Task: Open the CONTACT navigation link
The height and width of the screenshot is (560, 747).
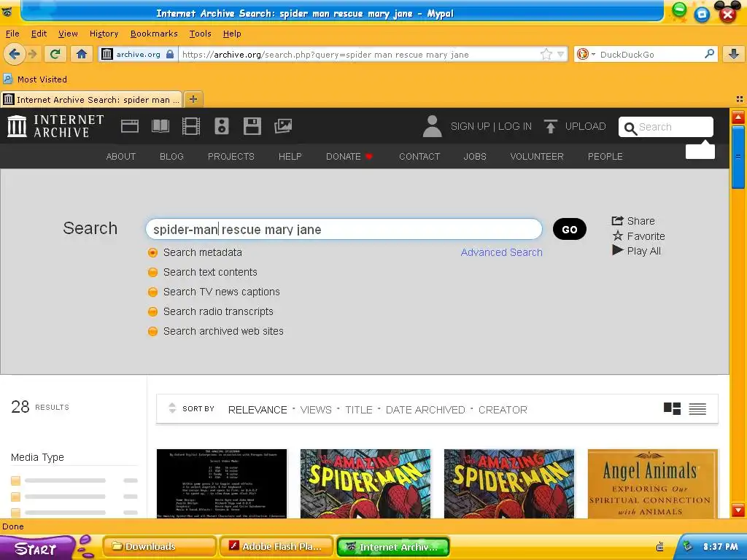Action: [419, 156]
